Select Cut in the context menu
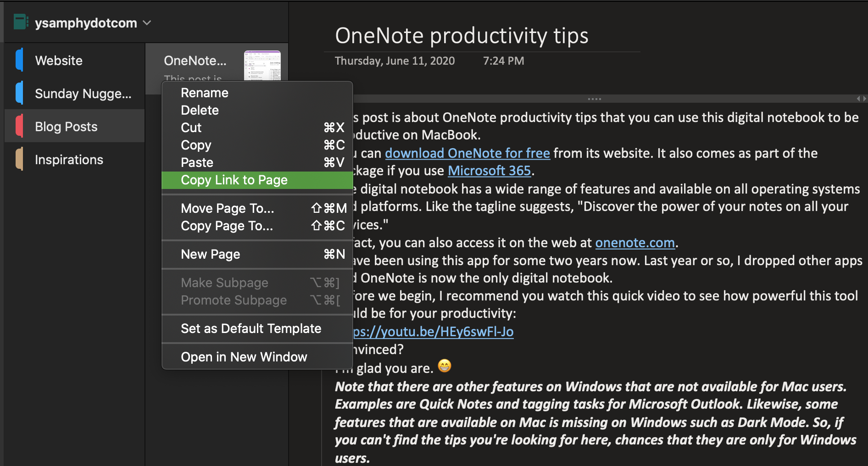This screenshot has width=868, height=466. (257, 128)
